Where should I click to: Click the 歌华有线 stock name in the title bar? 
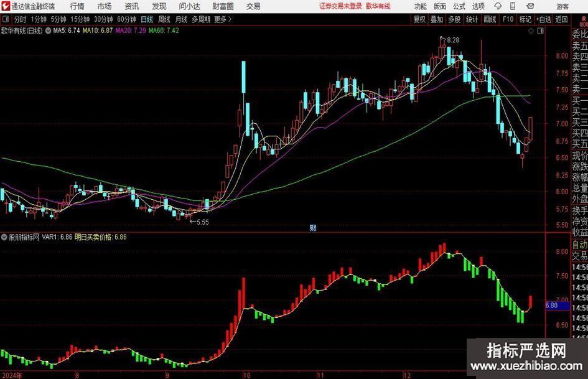coord(378,6)
